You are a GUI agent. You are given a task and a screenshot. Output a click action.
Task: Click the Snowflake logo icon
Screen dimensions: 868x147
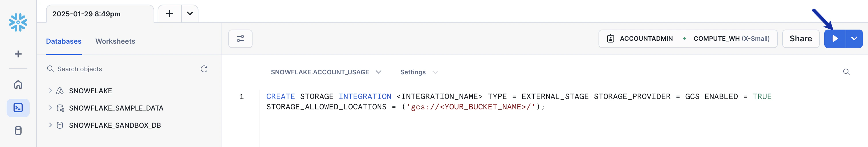18,22
